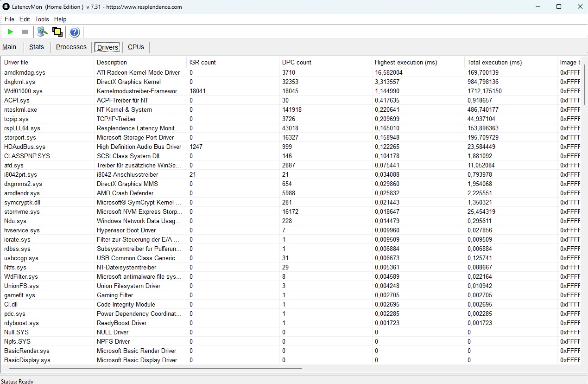Click the horizontal scrollbar at bottom
This screenshot has width=588, height=384.
(155, 369)
